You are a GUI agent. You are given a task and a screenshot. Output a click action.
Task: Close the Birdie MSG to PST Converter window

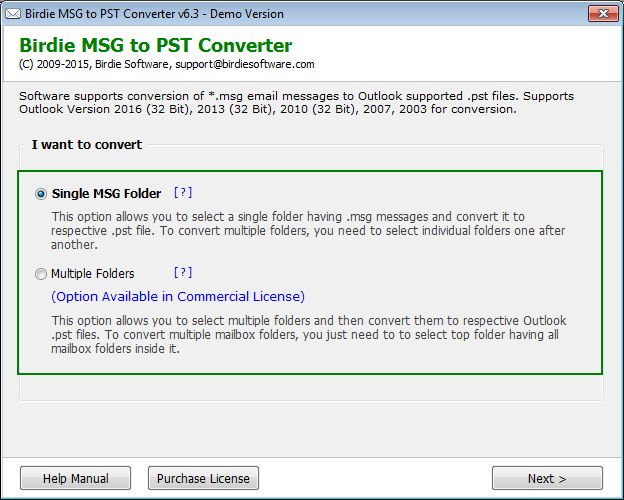pos(603,14)
